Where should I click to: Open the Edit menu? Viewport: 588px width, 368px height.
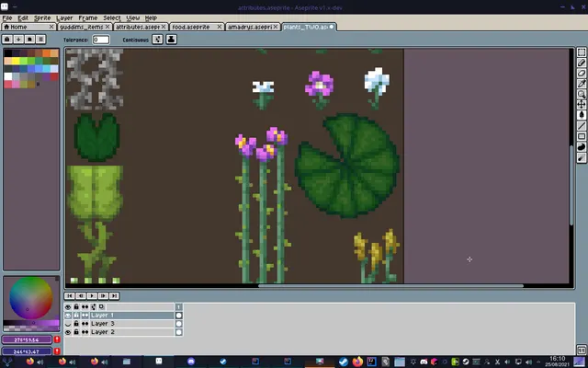(23, 18)
